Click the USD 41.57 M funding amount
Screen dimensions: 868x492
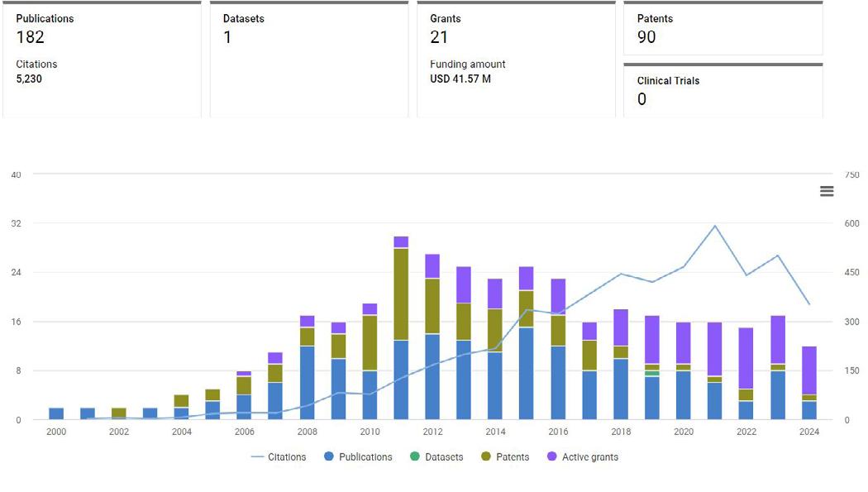point(460,79)
